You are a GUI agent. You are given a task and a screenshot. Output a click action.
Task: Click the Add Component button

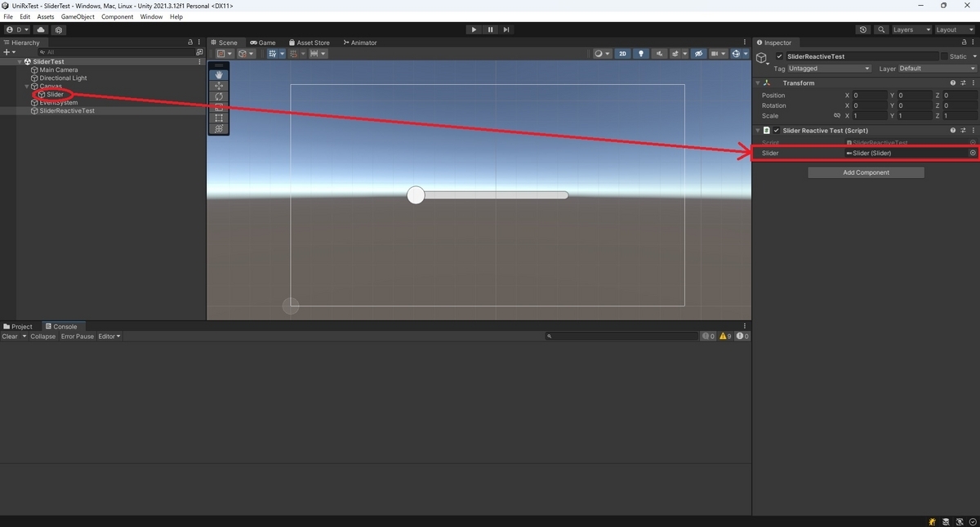[x=866, y=172]
